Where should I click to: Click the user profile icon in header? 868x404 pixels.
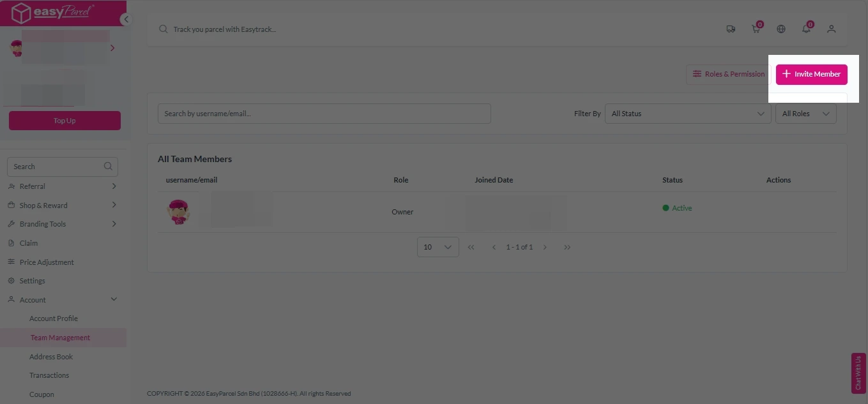pyautogui.click(x=831, y=29)
